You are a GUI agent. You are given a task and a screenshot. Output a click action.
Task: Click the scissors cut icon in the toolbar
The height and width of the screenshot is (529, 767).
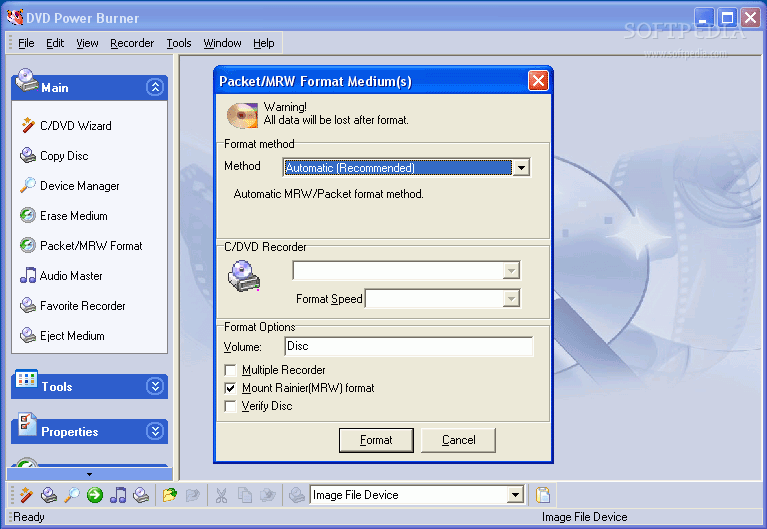[x=222, y=495]
